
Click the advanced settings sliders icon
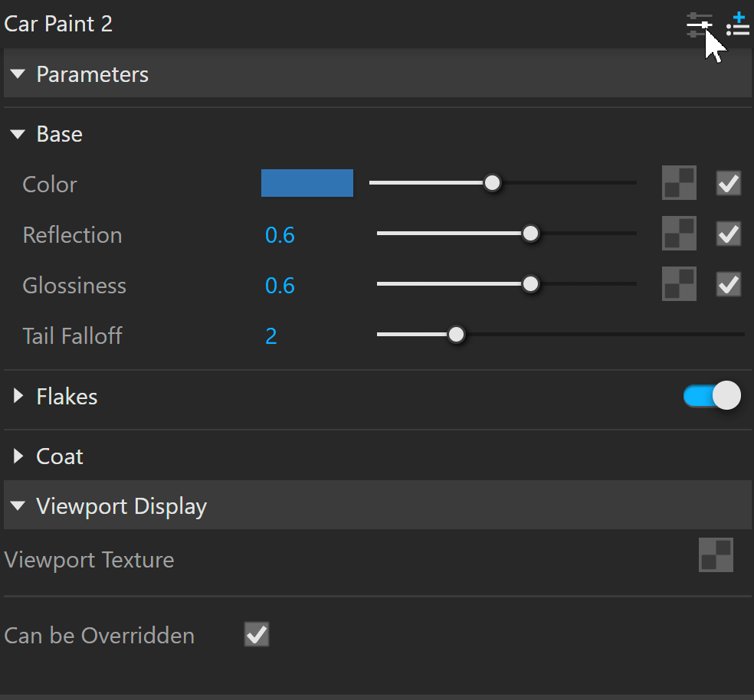700,25
